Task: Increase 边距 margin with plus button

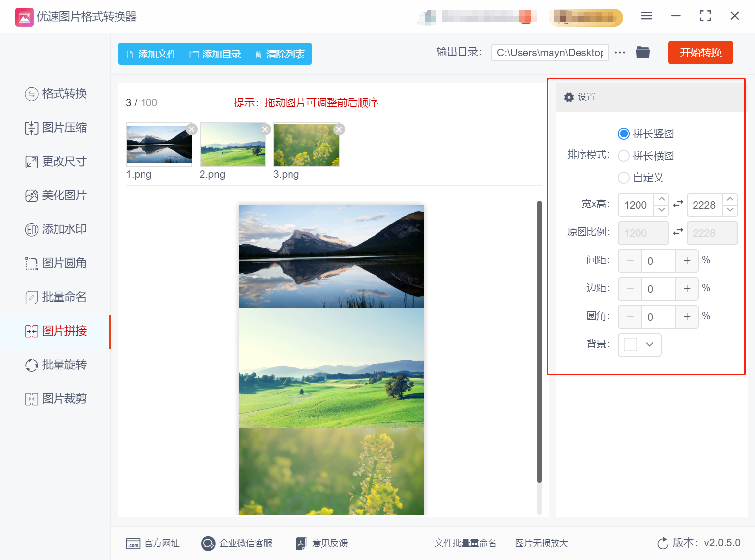Action: tap(687, 289)
